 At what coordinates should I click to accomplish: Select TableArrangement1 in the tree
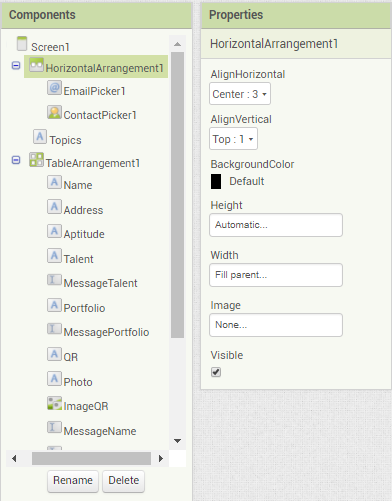point(93,163)
